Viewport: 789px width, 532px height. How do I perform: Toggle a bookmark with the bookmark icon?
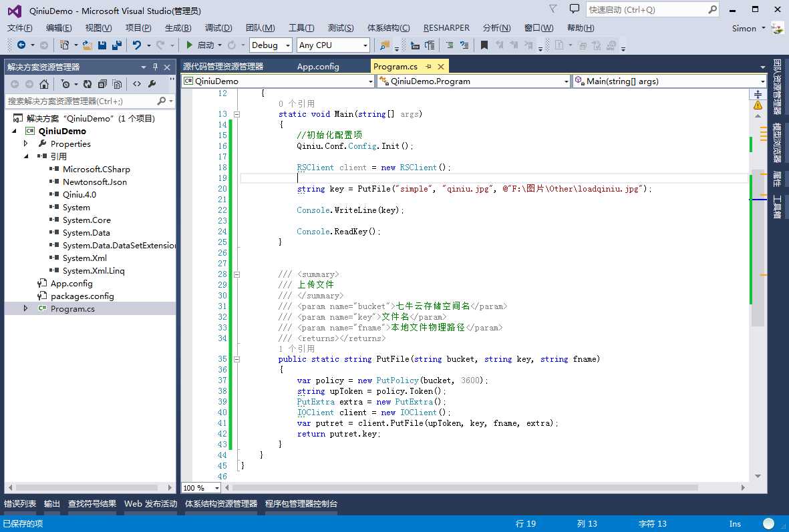tap(484, 45)
